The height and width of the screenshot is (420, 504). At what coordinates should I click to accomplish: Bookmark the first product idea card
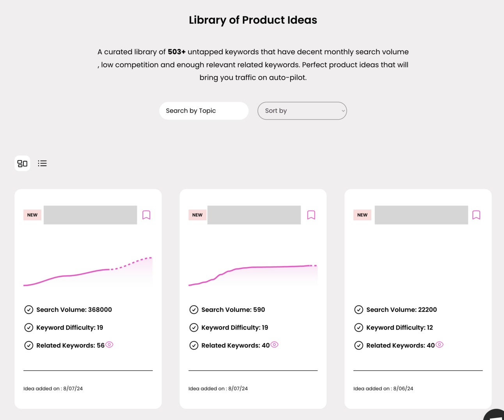tap(146, 215)
